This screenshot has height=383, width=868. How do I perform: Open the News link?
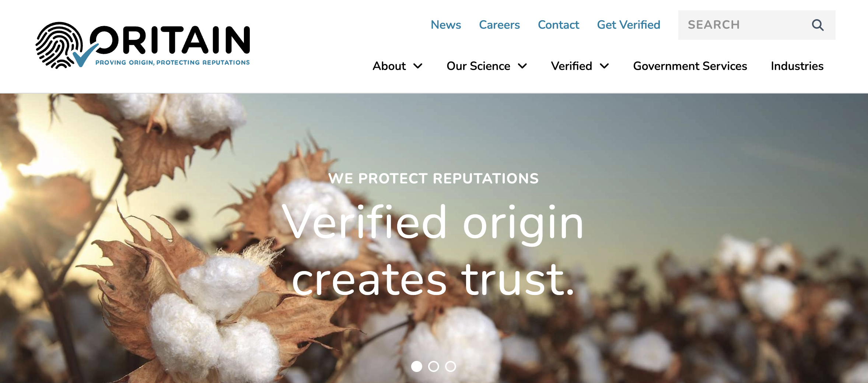(x=446, y=25)
